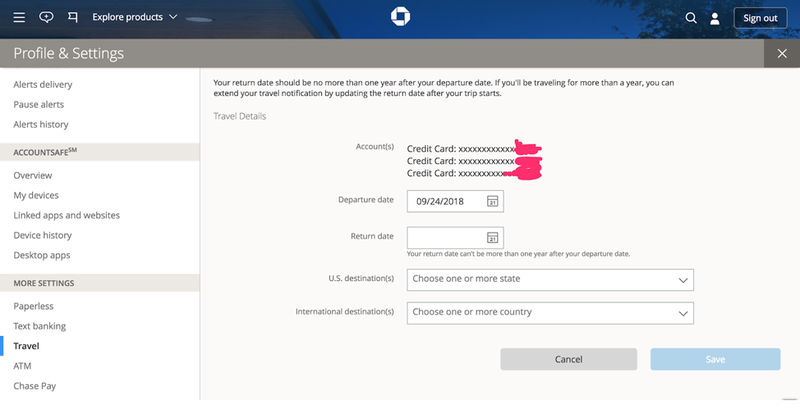This screenshot has height=409, width=800.
Task: Click the Travel Details heading
Action: 240,116
